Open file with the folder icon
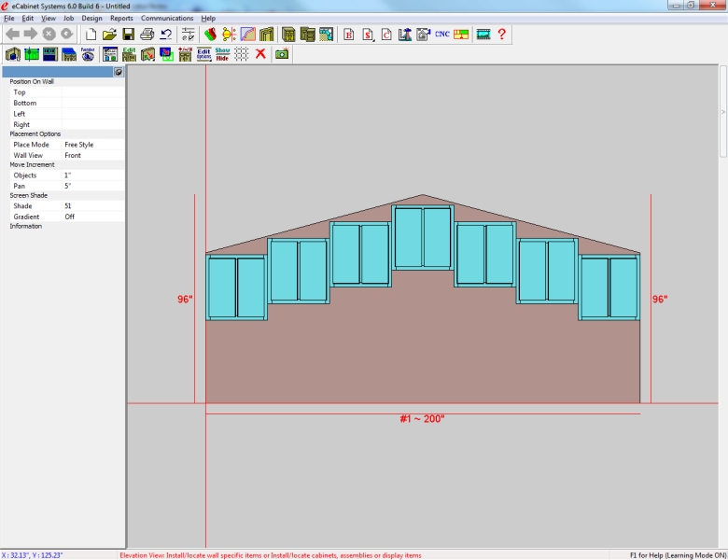Image resolution: width=728 pixels, height=560 pixels. tap(109, 35)
